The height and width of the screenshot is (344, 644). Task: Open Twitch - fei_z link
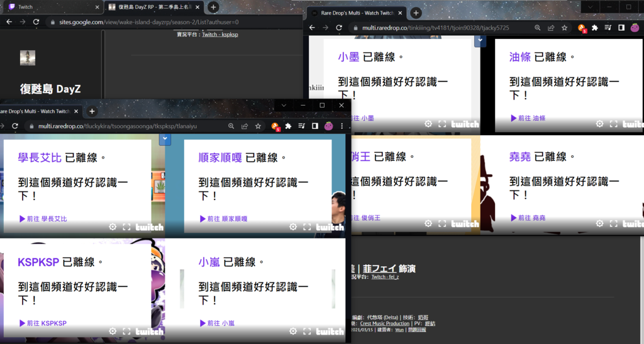385,277
